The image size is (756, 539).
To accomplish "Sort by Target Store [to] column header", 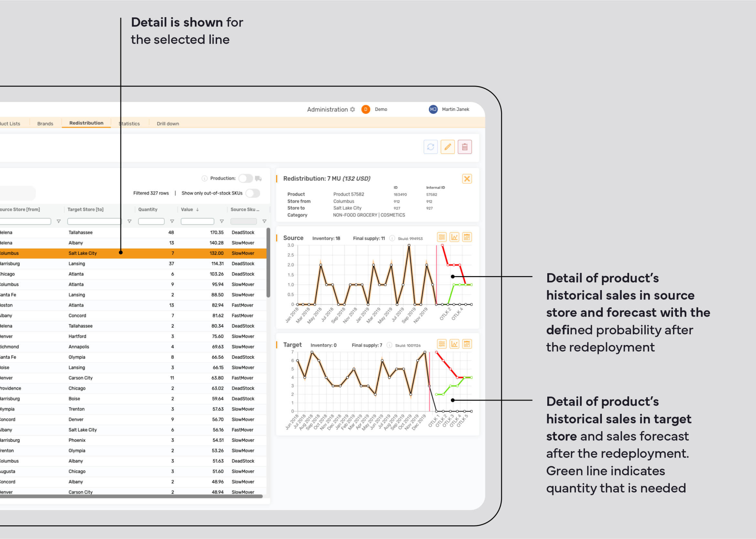I will [x=86, y=210].
